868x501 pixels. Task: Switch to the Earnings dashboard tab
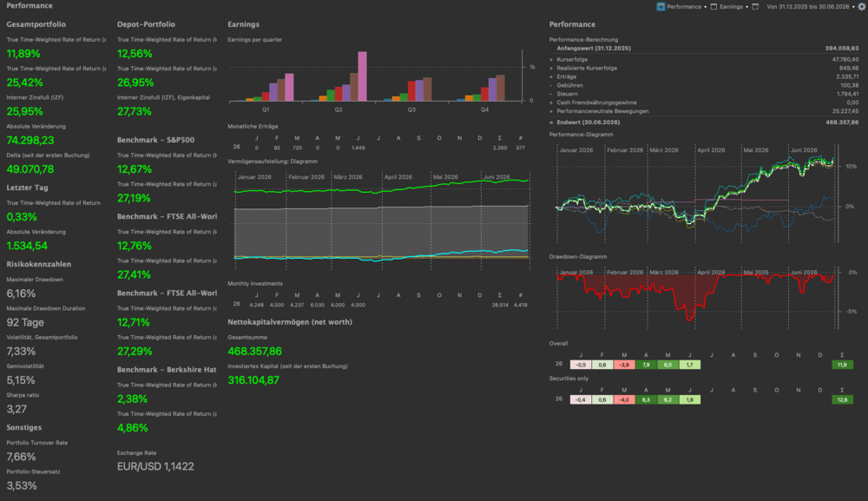731,7
